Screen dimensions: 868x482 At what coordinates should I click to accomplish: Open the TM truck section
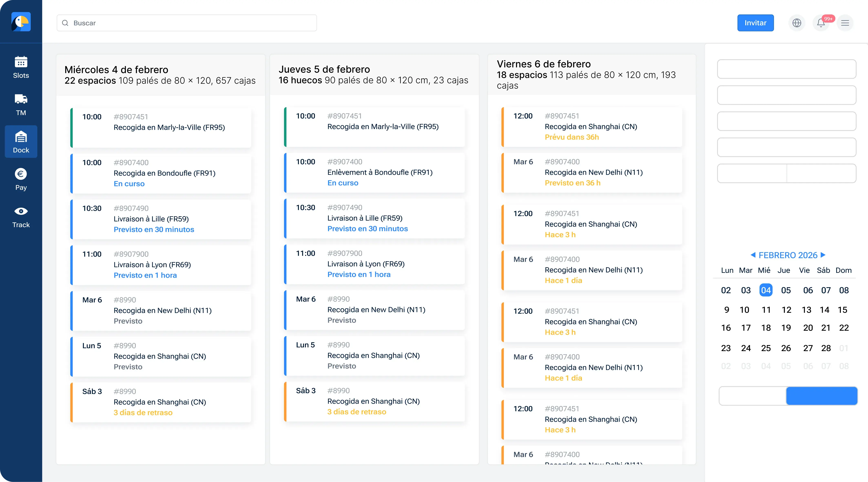pyautogui.click(x=21, y=104)
